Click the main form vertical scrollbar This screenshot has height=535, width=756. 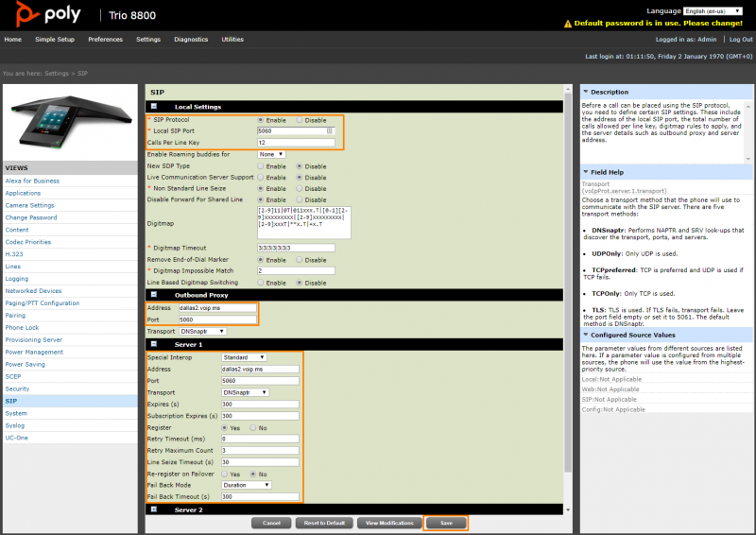[x=568, y=282]
